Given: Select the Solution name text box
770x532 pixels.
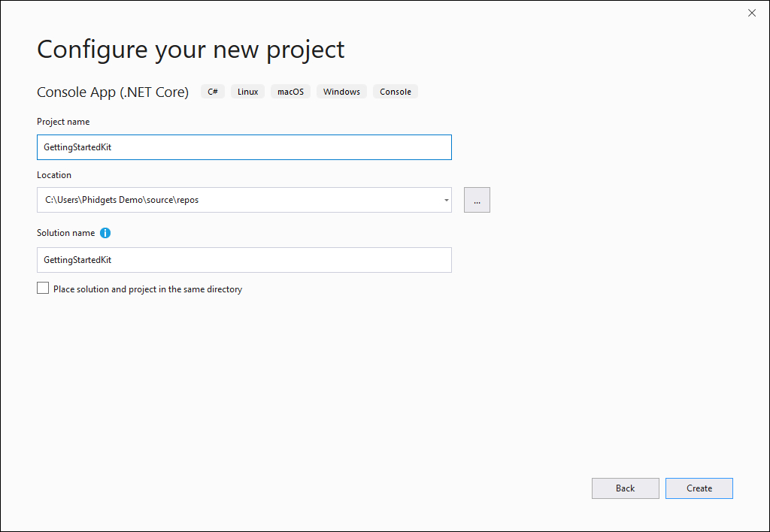Looking at the screenshot, I should point(244,260).
